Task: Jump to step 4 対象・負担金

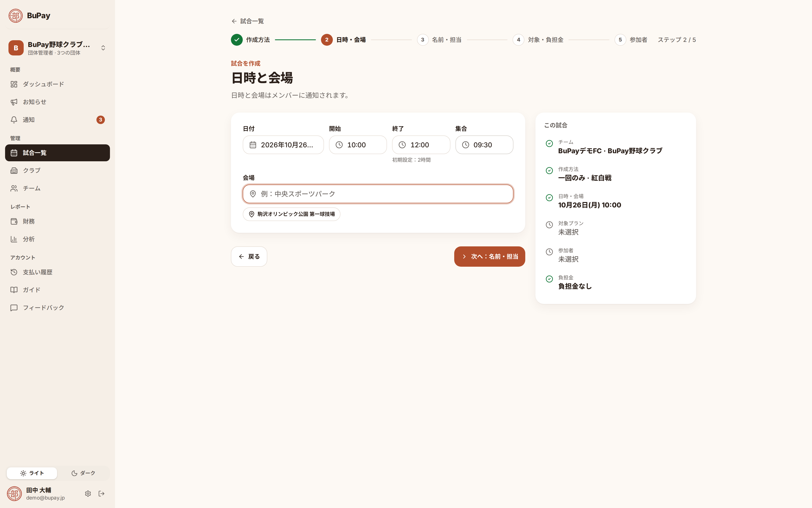Action: pos(538,40)
